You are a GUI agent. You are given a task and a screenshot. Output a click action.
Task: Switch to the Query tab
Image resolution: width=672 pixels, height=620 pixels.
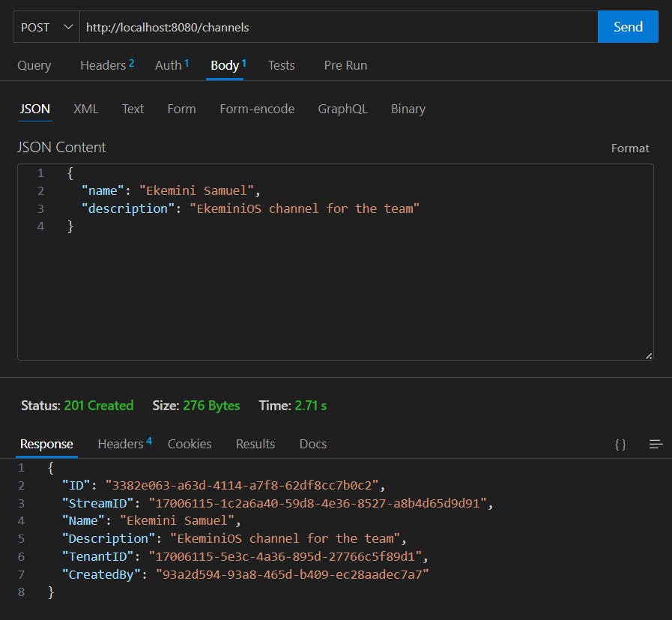pyautogui.click(x=34, y=65)
